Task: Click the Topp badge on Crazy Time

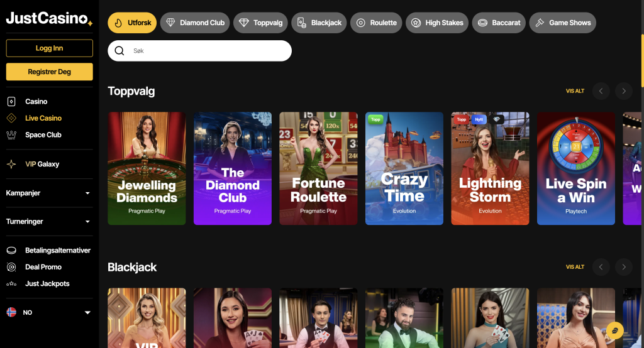Action: click(375, 119)
